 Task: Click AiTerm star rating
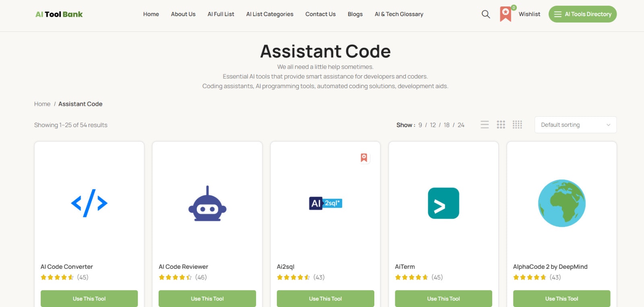(411, 277)
